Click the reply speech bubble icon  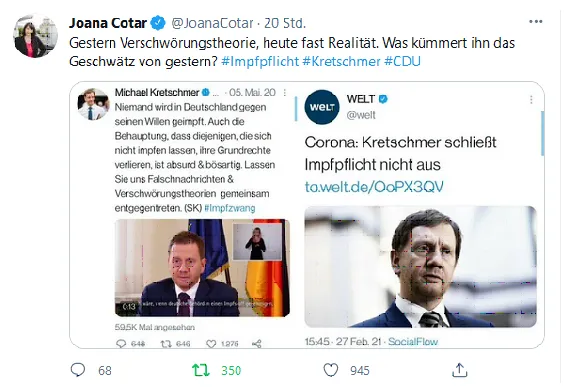(x=78, y=370)
